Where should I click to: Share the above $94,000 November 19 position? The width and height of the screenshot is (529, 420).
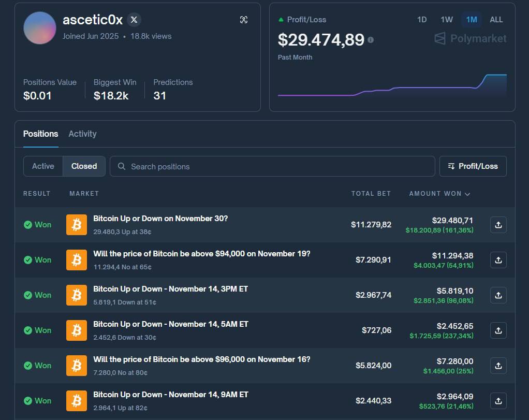(x=498, y=260)
